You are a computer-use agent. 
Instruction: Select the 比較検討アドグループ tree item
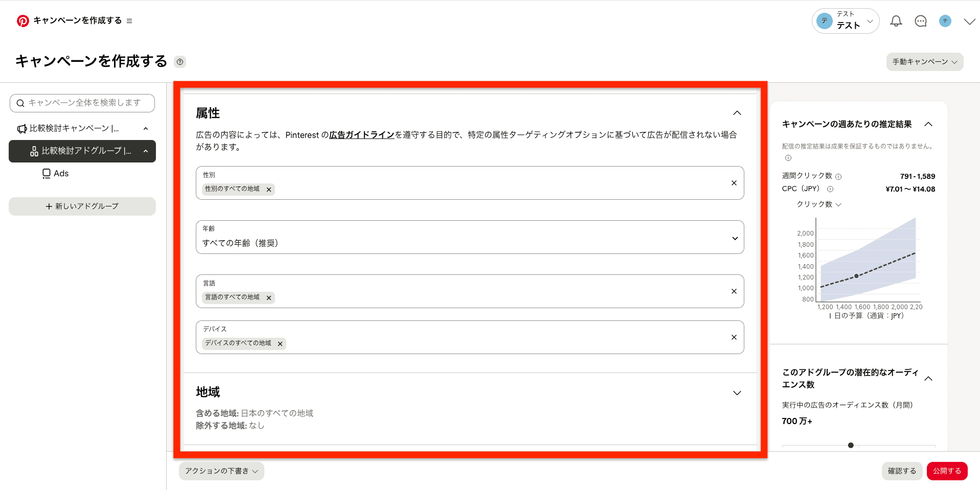[82, 151]
